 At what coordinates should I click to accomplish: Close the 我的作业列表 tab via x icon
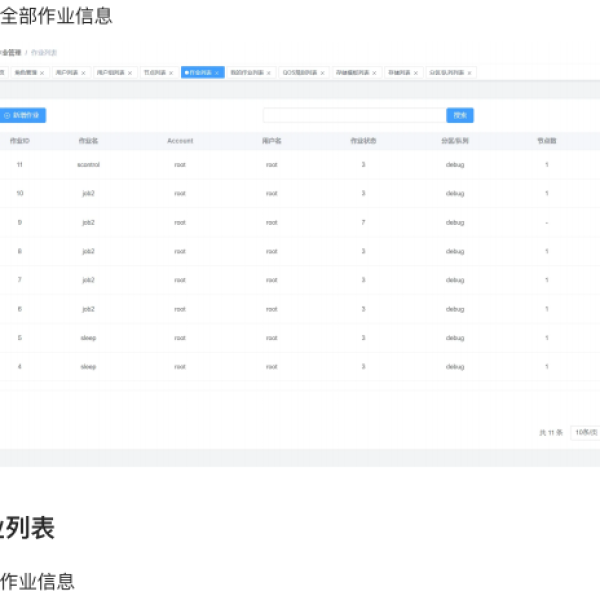click(x=269, y=73)
